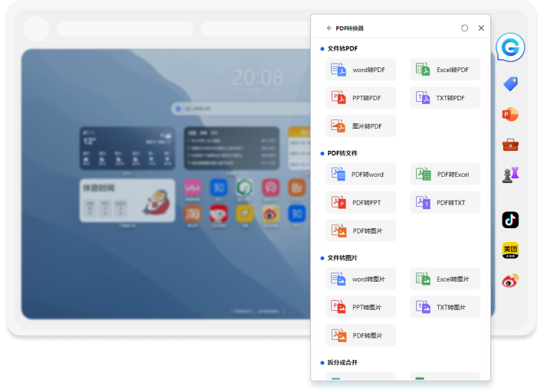540x392 pixels.
Task: Select Excel转图片 option
Action: (x=445, y=279)
